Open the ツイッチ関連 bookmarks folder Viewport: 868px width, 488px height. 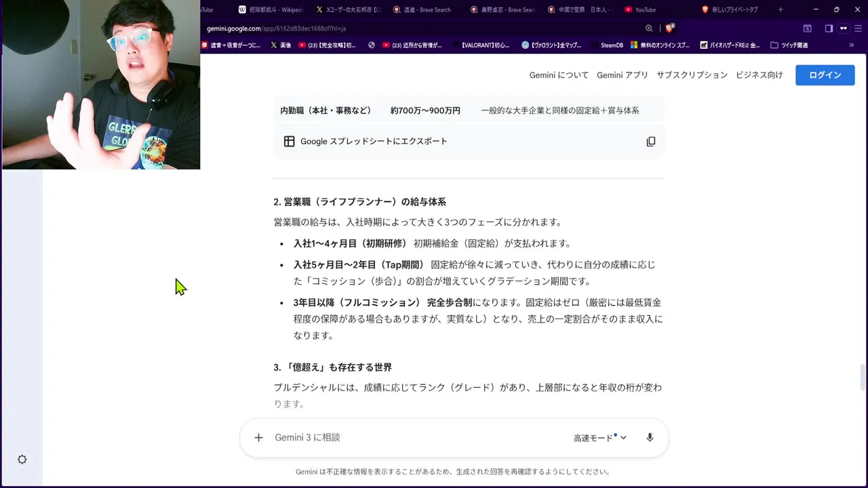pyautogui.click(x=789, y=45)
